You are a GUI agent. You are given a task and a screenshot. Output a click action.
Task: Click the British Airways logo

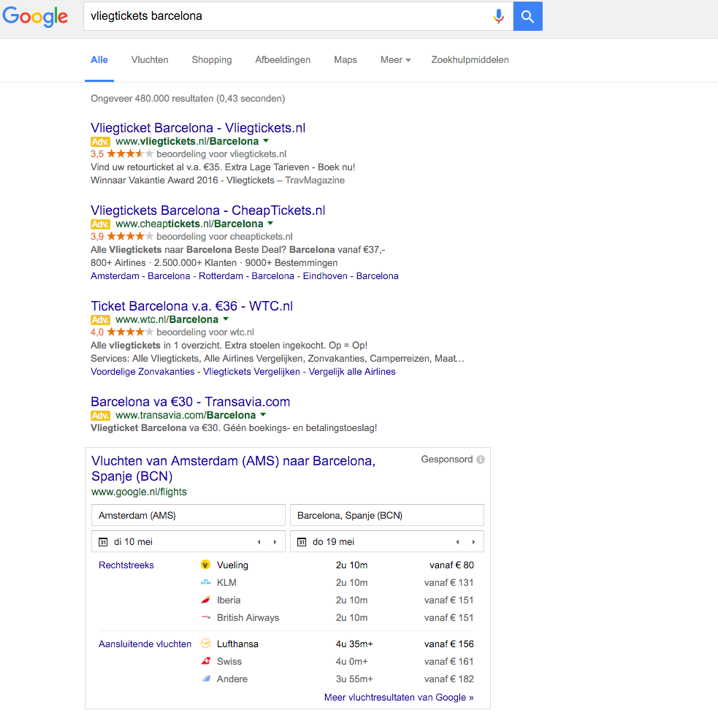(206, 618)
